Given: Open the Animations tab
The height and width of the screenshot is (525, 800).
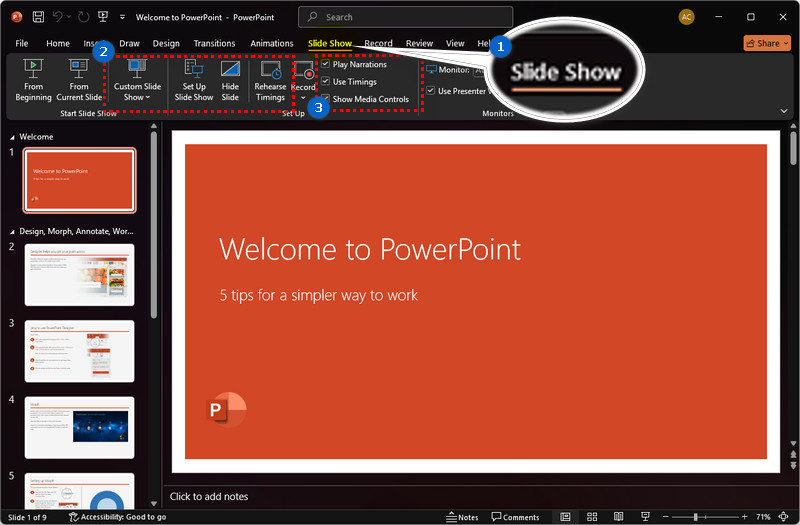Looking at the screenshot, I should (x=271, y=43).
